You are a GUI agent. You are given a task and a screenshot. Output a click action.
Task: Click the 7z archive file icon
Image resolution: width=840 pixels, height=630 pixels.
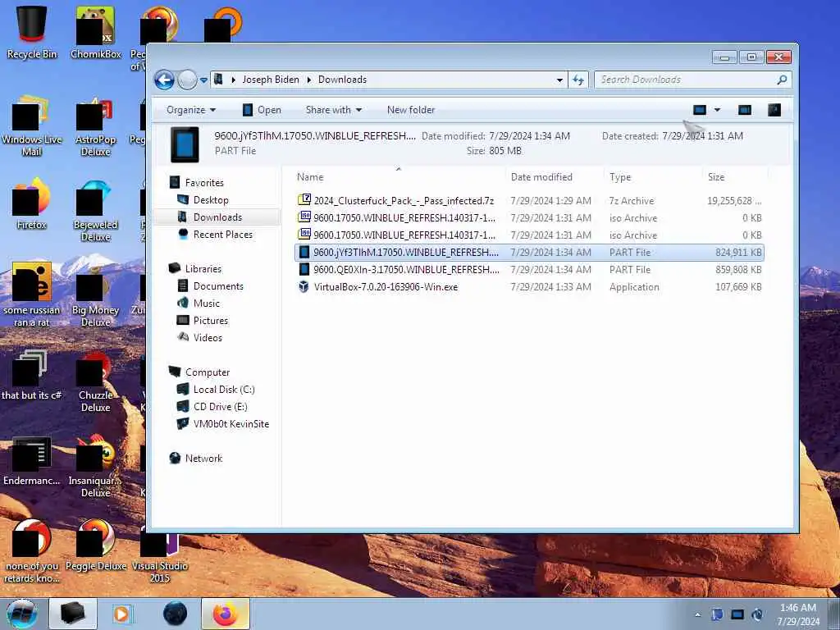point(304,200)
